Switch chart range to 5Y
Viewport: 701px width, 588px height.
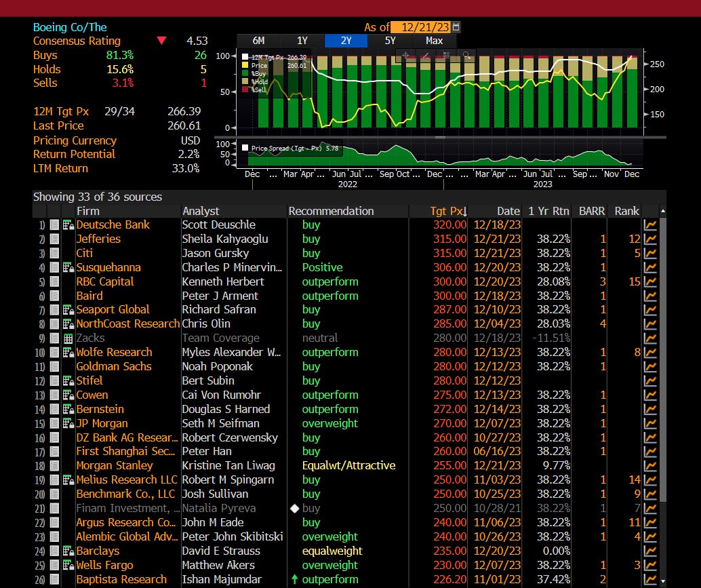(x=390, y=41)
